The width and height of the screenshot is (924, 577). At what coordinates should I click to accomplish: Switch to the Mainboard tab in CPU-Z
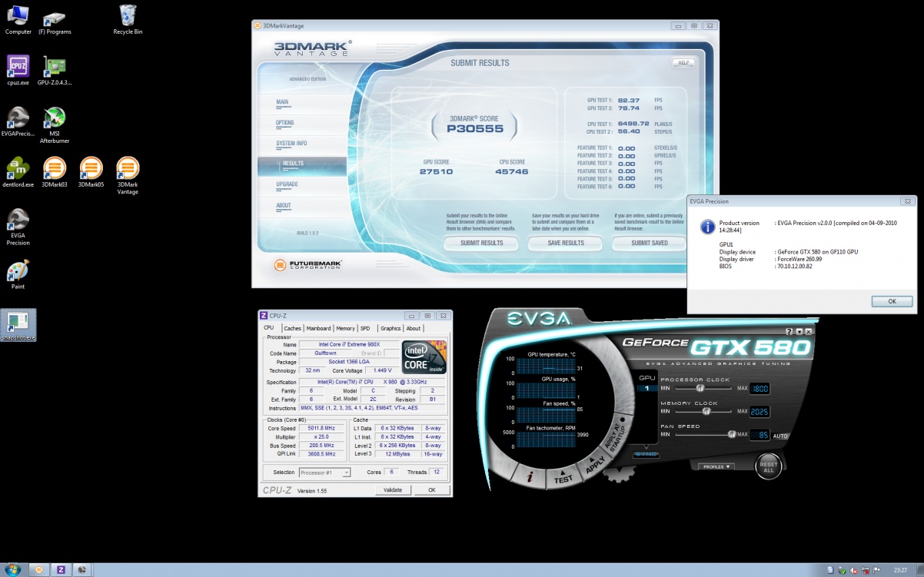(x=318, y=328)
